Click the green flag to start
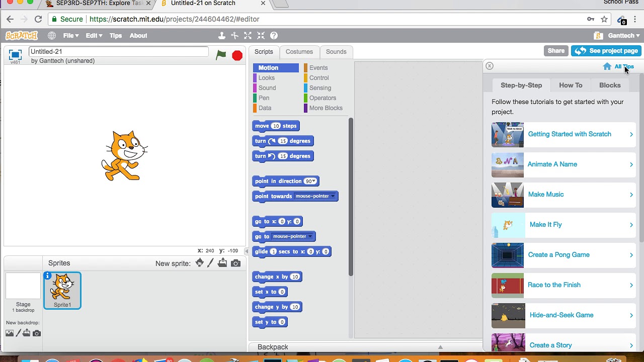The width and height of the screenshot is (644, 362). pos(221,55)
